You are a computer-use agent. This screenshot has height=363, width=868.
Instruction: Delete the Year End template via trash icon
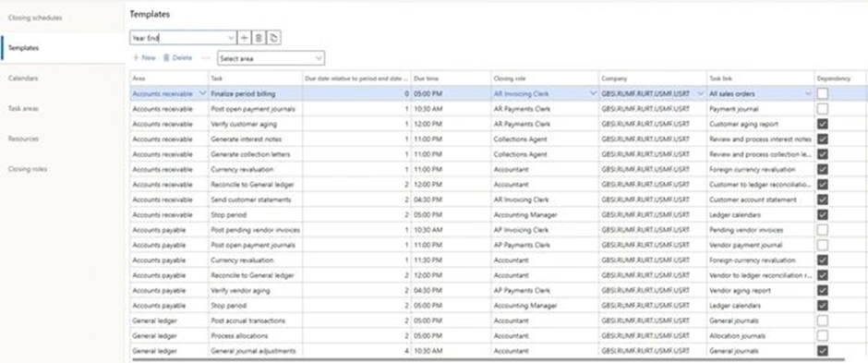click(x=259, y=38)
